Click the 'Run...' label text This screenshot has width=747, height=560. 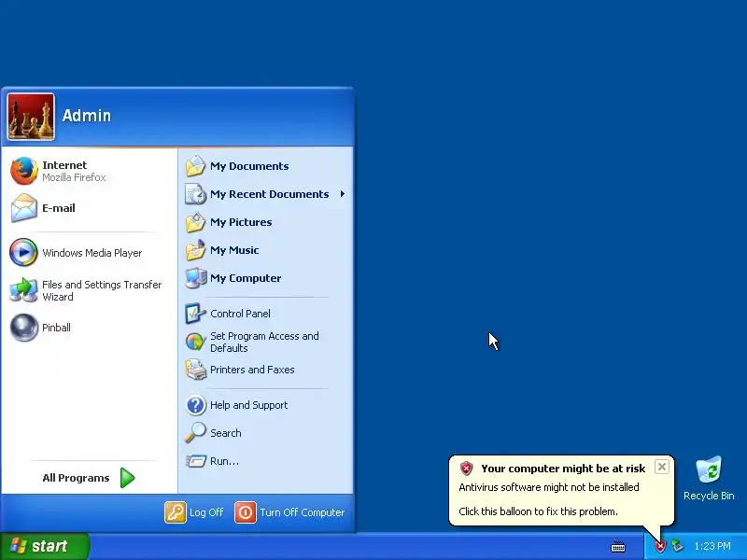tap(224, 461)
